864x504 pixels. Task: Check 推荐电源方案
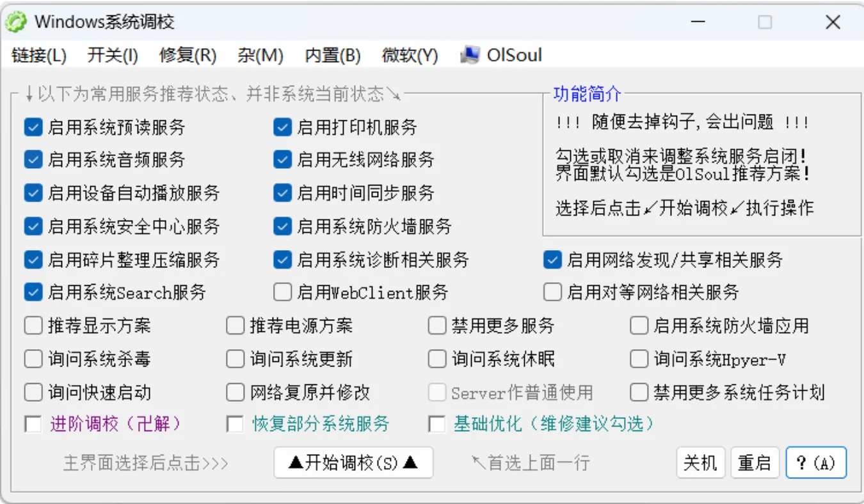click(235, 326)
